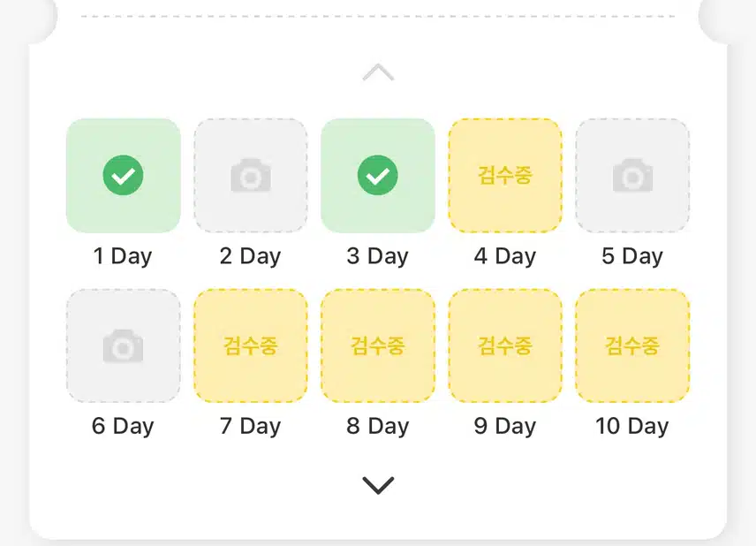
Task: Click the "8 Day" label
Action: (377, 427)
